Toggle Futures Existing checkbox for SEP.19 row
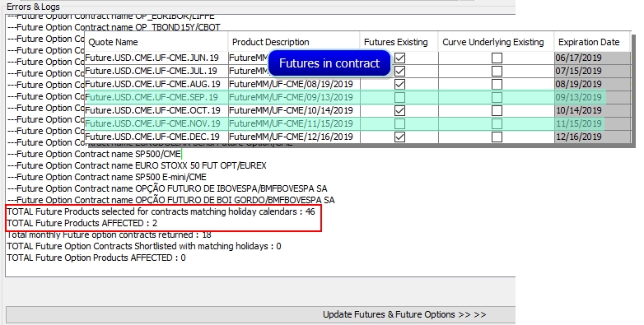 399,98
